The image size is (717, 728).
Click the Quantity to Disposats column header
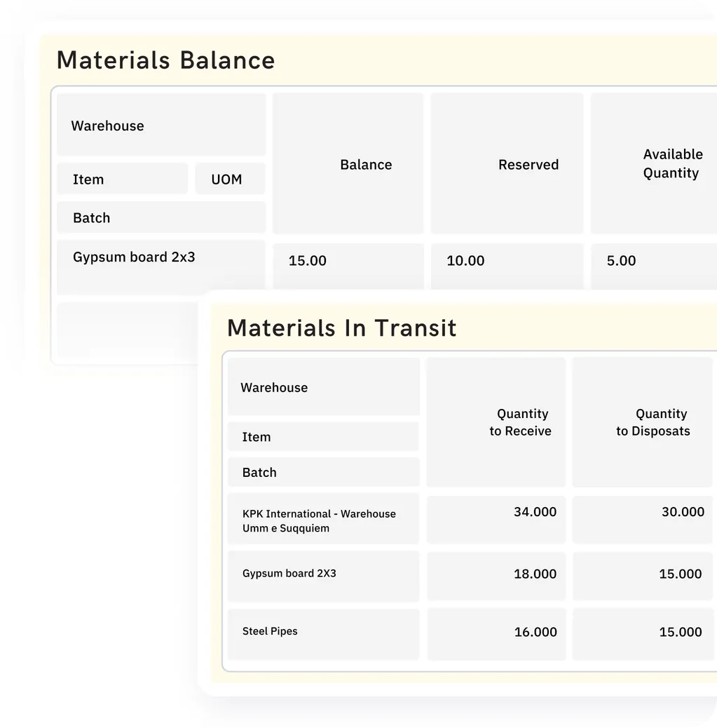[642, 422]
